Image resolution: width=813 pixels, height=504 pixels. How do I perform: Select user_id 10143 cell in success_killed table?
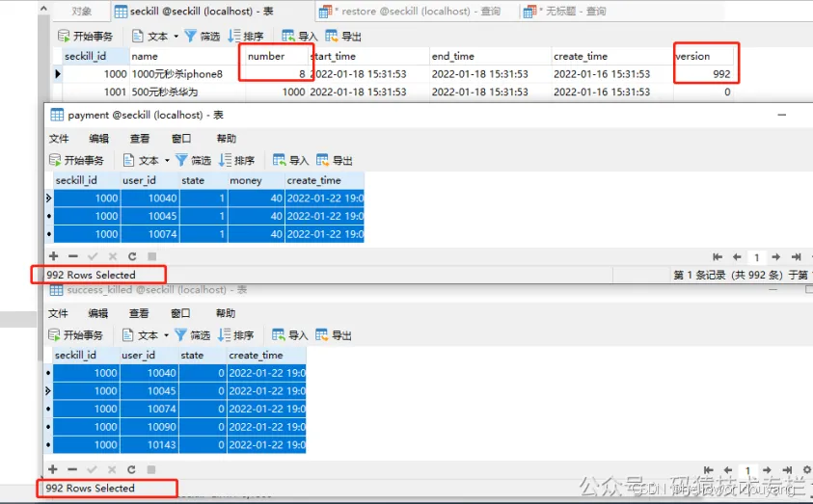[x=149, y=444]
